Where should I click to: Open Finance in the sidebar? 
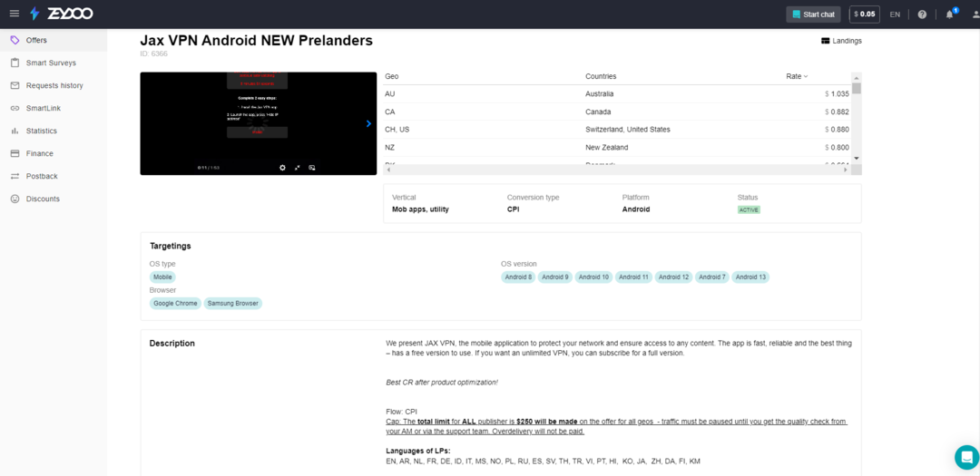pyautogui.click(x=54, y=153)
